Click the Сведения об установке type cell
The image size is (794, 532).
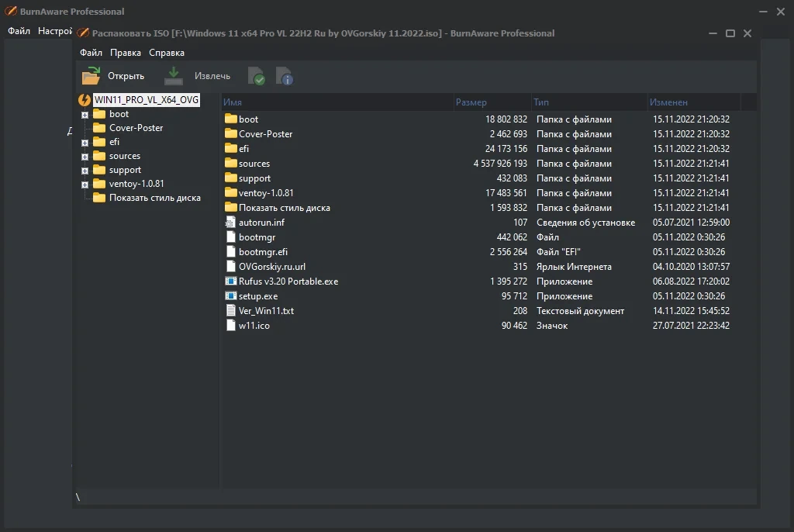click(585, 223)
